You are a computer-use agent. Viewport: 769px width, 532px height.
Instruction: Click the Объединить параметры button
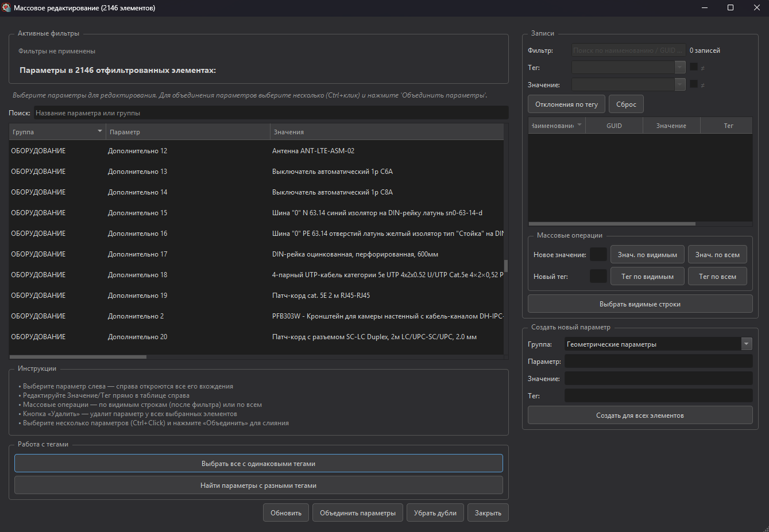[x=358, y=513]
